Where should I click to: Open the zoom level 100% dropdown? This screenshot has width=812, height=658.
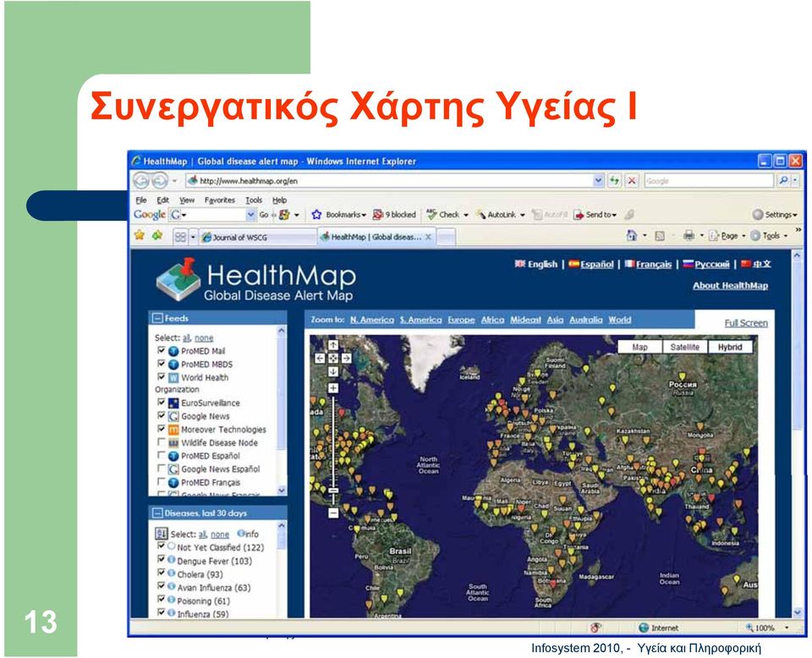coord(787,628)
